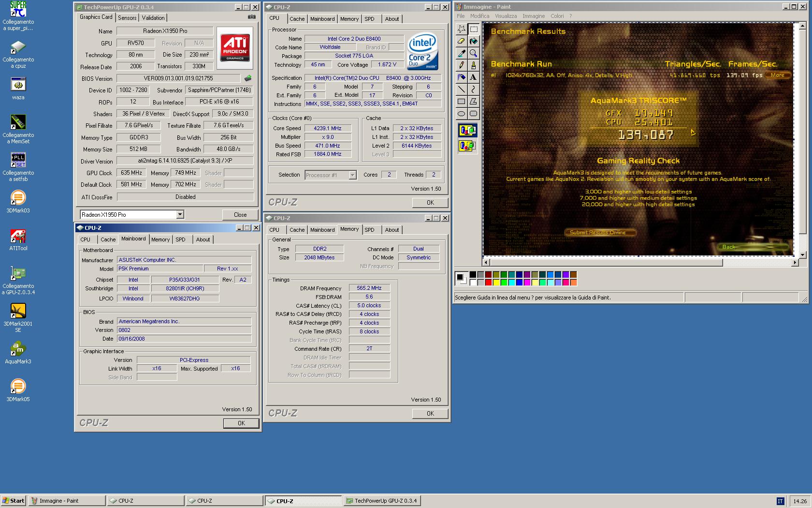
Task: Open the MemSet desktop shortcut
Action: (x=18, y=129)
